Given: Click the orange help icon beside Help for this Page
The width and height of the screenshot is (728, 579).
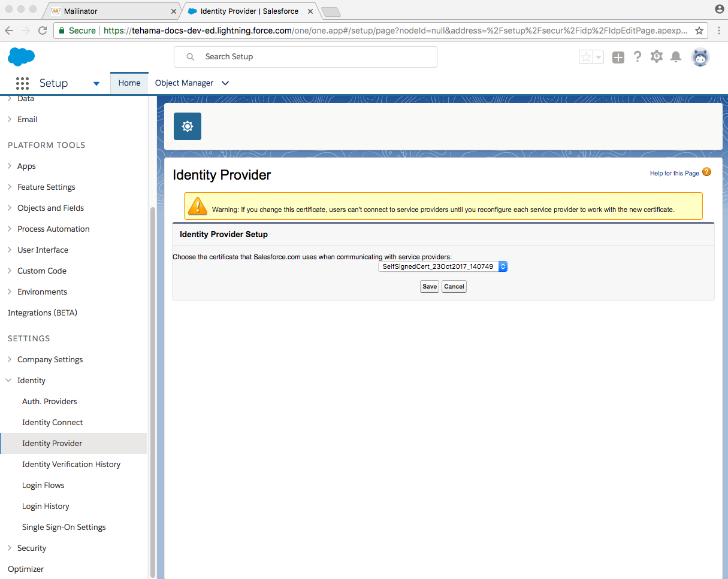Looking at the screenshot, I should point(707,172).
